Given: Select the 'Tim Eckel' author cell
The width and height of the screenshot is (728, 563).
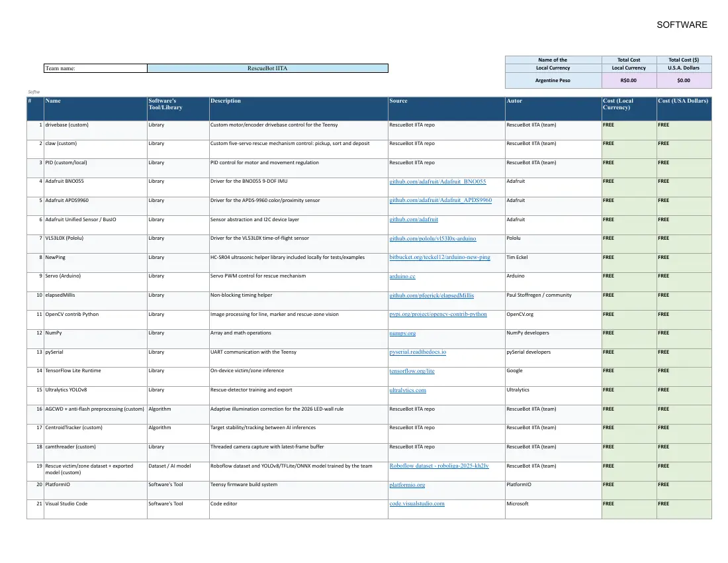Looking at the screenshot, I should 553,263.
